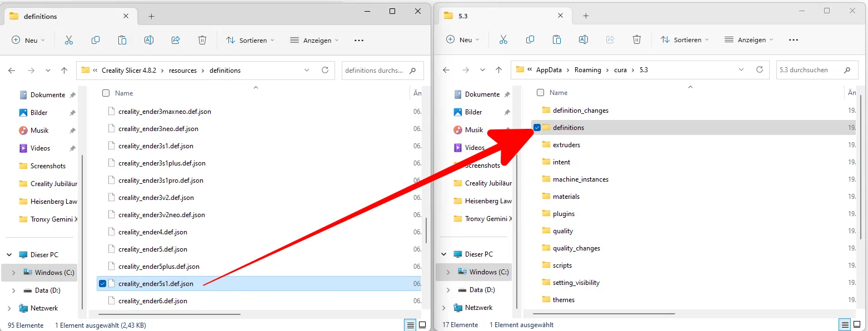Image resolution: width=868 pixels, height=331 pixels.
Task: Click the delete trash icon in 5.3 window
Action: [x=637, y=39]
